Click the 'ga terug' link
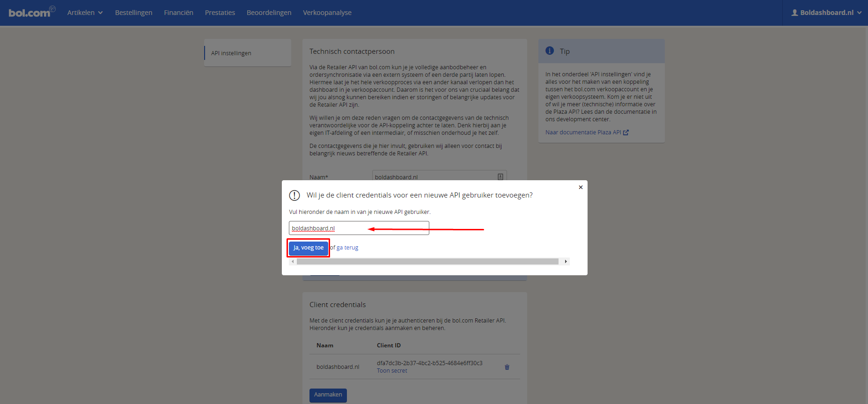 347,248
